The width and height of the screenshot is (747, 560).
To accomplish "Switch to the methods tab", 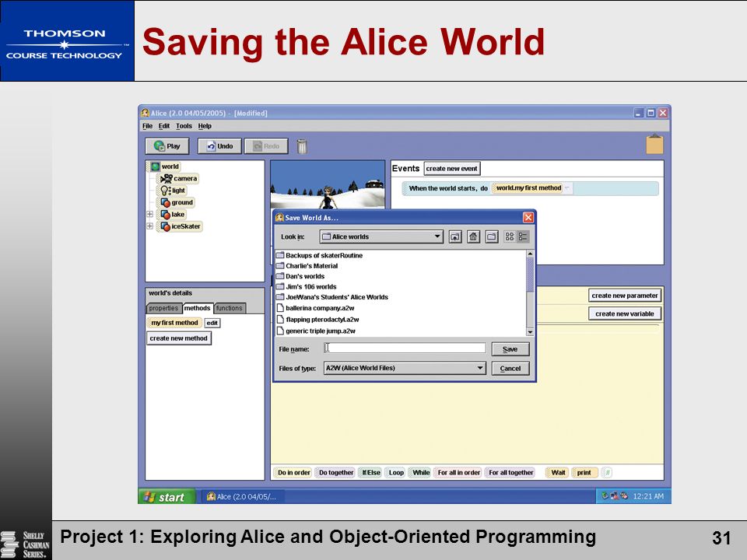I will [197, 308].
